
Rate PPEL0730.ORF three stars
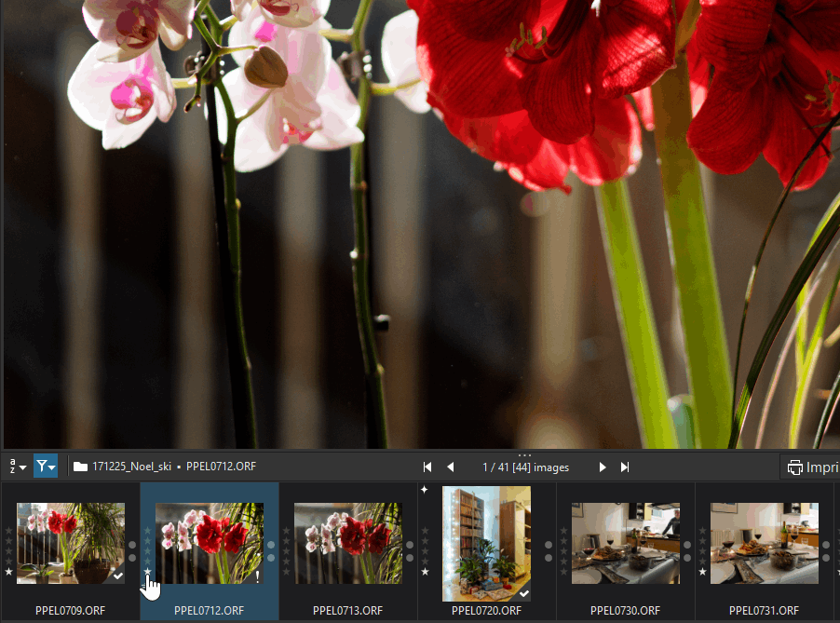coord(563,551)
